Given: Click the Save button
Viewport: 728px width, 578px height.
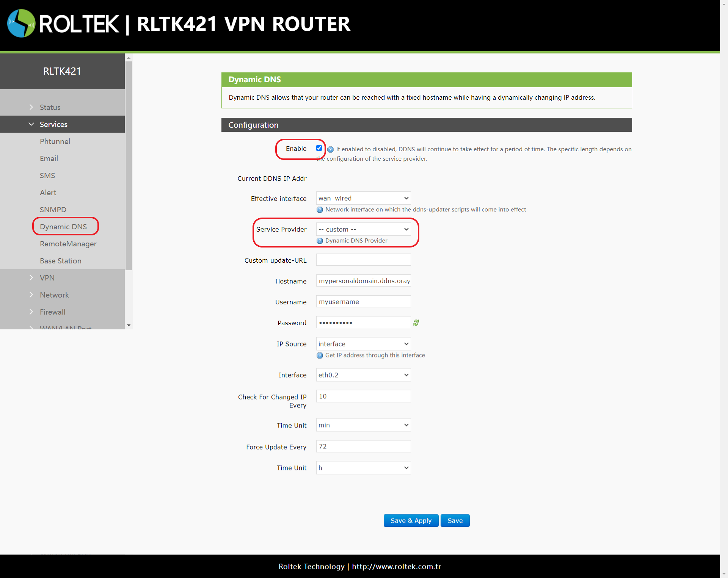Looking at the screenshot, I should pos(455,520).
